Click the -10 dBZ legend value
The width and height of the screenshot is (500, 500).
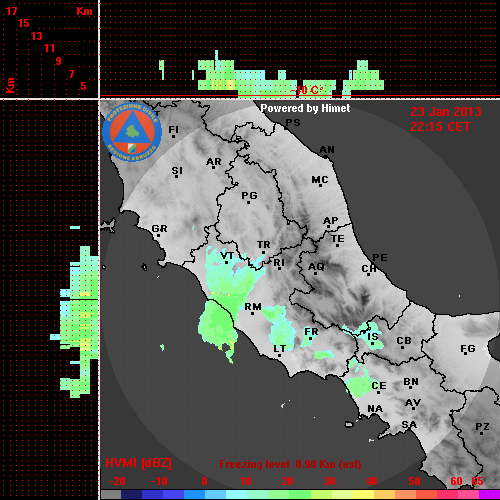click(x=159, y=481)
